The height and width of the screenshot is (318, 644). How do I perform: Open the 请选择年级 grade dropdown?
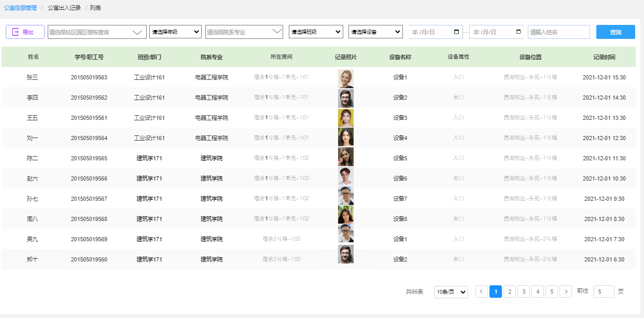click(x=175, y=32)
